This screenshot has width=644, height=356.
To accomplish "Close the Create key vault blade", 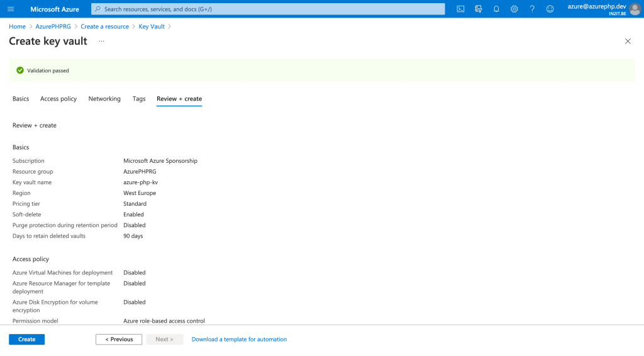I will coord(628,41).
